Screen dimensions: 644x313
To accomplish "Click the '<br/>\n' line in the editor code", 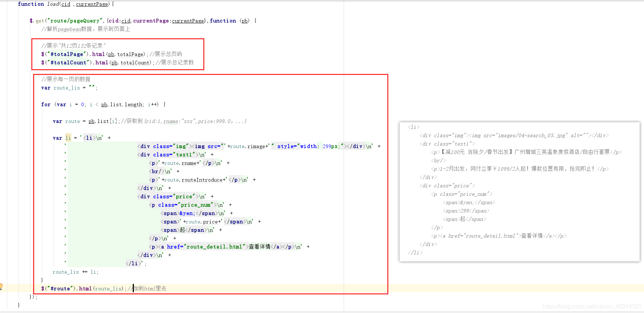I will tap(164, 171).
